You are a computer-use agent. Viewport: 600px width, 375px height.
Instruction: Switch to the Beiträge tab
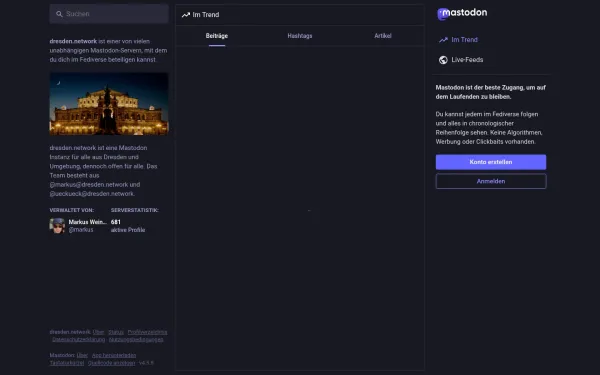point(217,36)
